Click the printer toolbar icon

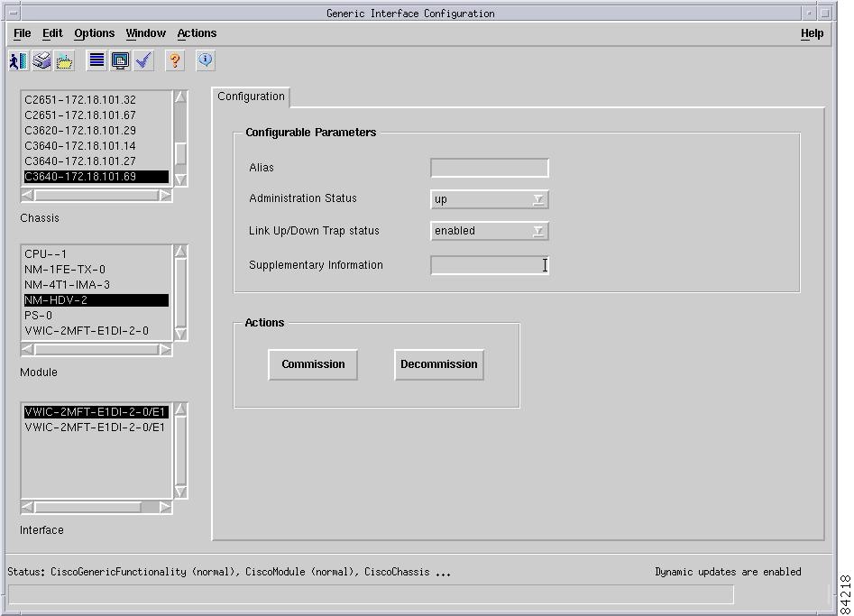(x=41, y=60)
